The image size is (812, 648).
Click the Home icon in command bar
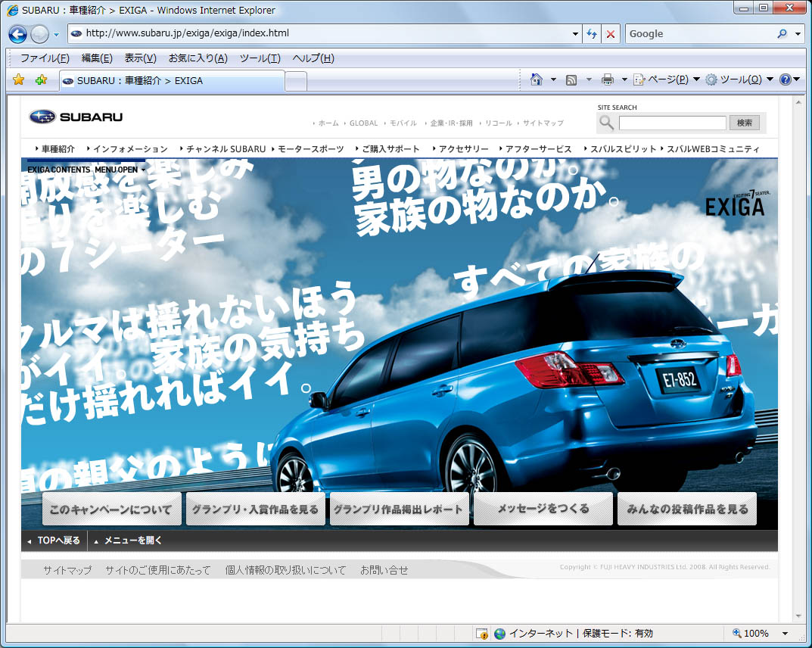pos(537,79)
